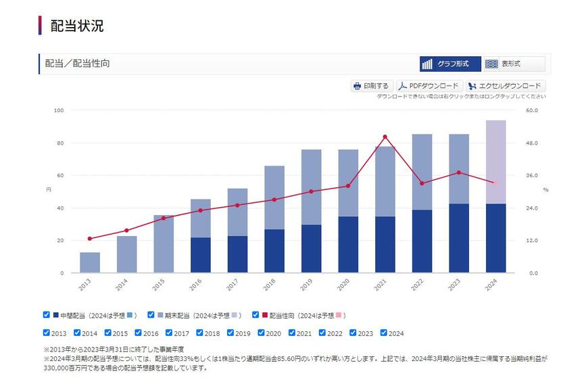Uncheck the 中間配当 series checkbox
The width and height of the screenshot is (588, 382).
[47, 315]
